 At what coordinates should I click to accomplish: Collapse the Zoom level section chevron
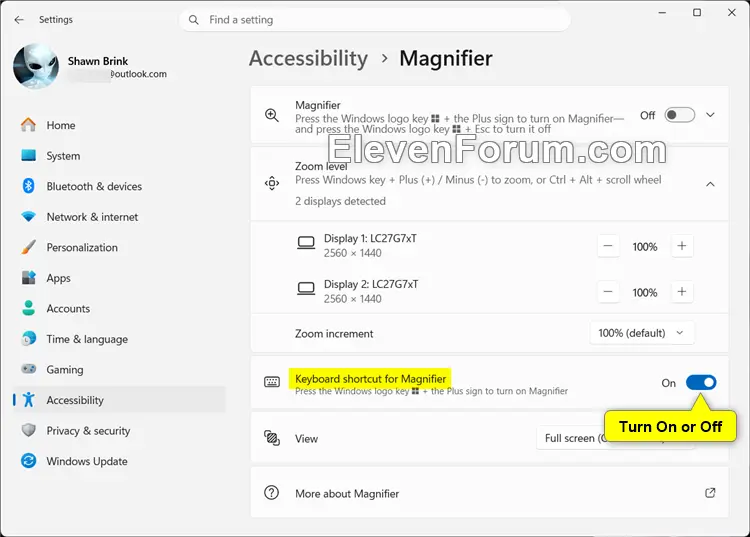(x=710, y=184)
